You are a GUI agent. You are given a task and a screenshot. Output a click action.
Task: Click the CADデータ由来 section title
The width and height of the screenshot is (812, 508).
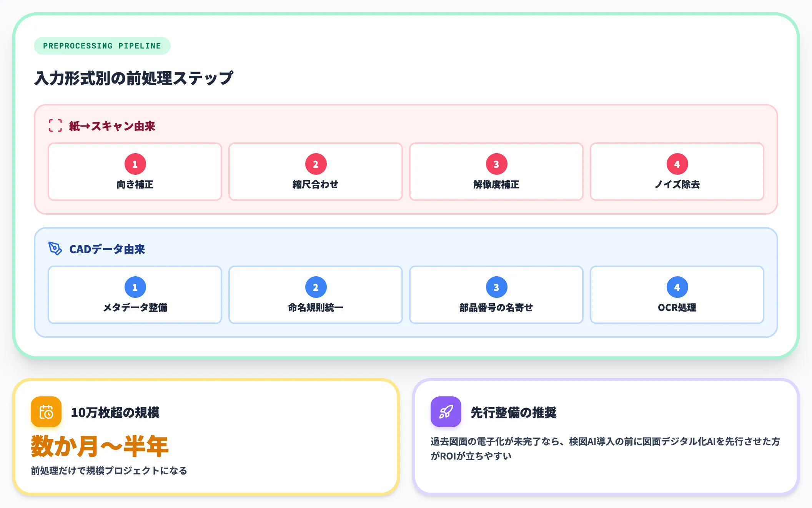(x=107, y=249)
